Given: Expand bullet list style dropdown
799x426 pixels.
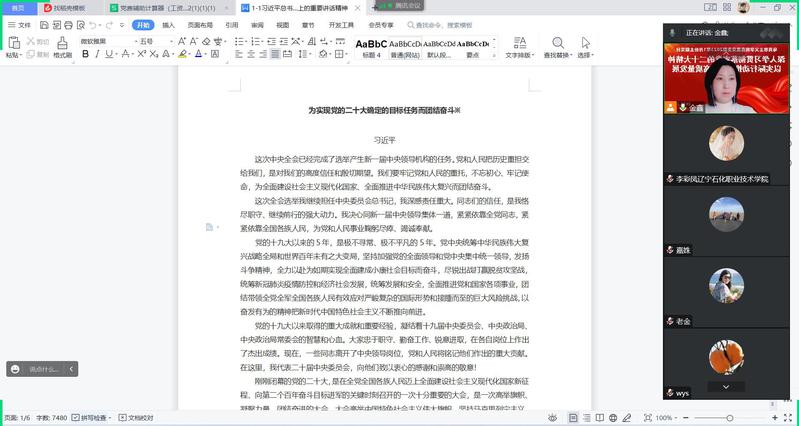Looking at the screenshot, I should click(246, 41).
